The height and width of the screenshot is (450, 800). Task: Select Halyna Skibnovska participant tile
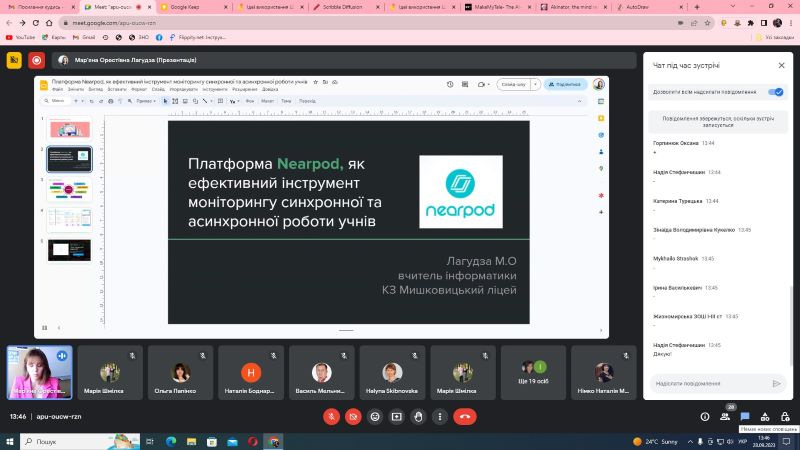coord(392,372)
